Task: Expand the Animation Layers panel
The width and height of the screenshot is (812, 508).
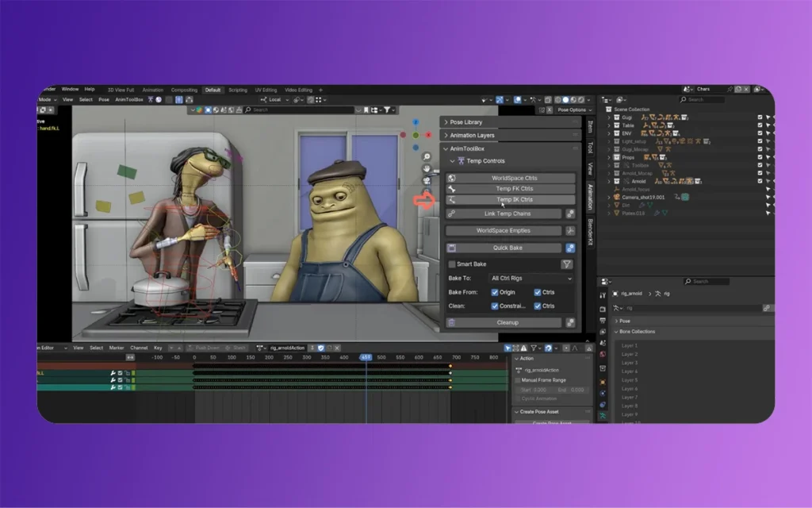Action: pyautogui.click(x=510, y=135)
